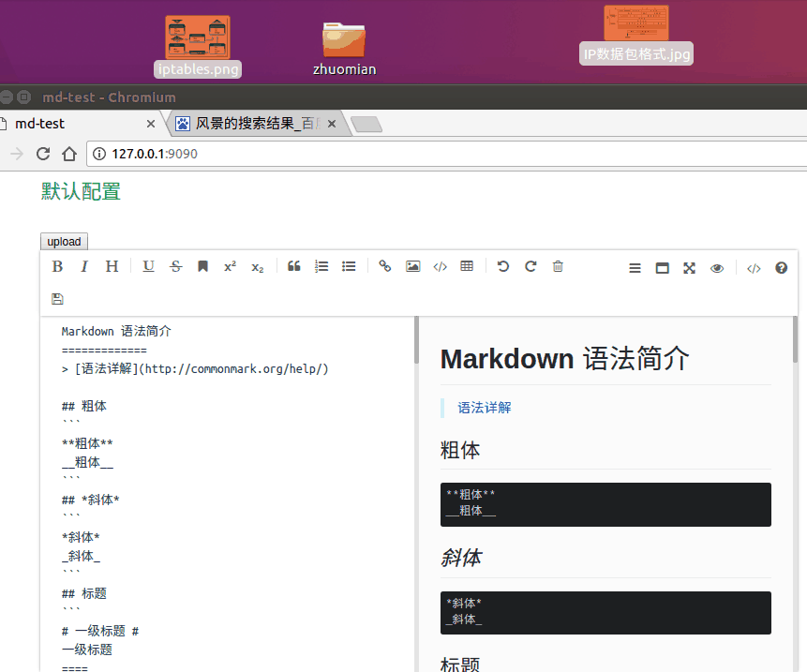Toggle preview with the eye icon
The height and width of the screenshot is (672, 807).
[717, 268]
